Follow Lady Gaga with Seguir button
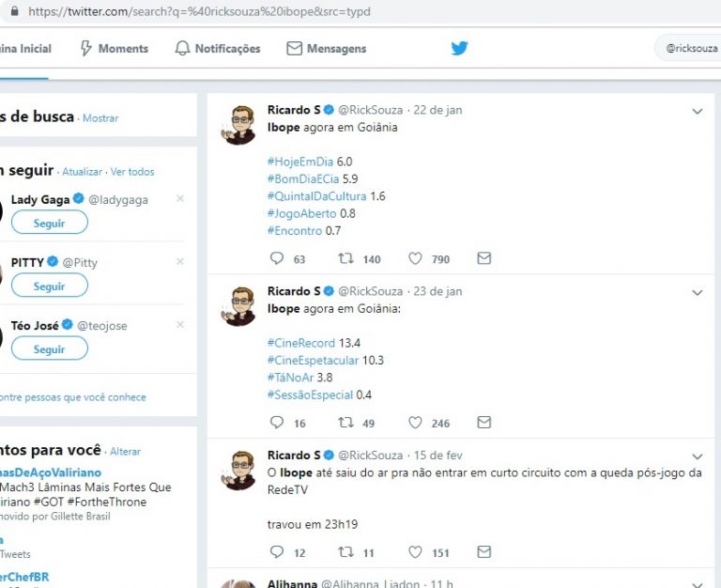 pyautogui.click(x=50, y=223)
